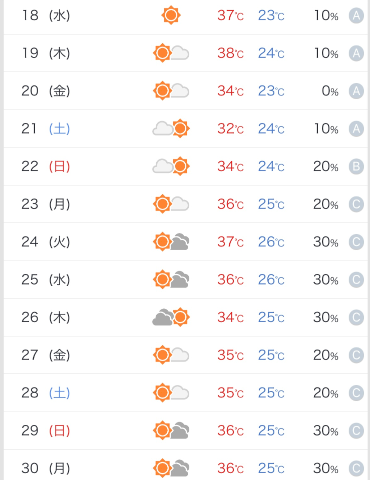Image resolution: width=370 pixels, height=480 pixels.
Task: Click the sun-and-cloud icon for the 19th
Action: [171, 53]
